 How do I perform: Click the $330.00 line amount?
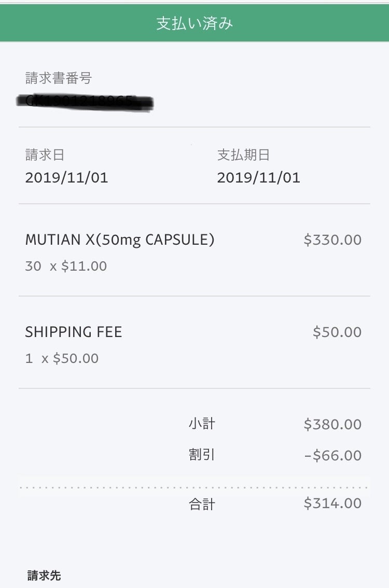(x=332, y=240)
